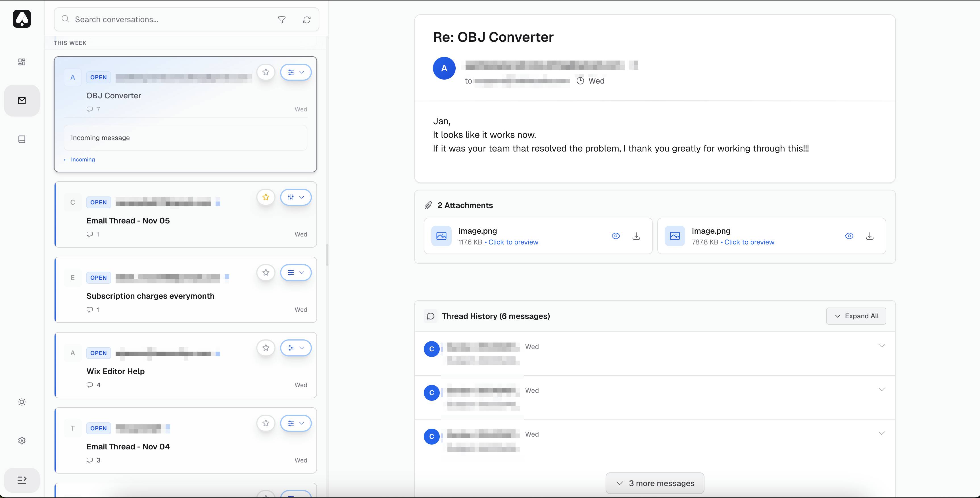Select the Subscription charges everymonth conversation
This screenshot has height=498, width=980.
click(150, 296)
